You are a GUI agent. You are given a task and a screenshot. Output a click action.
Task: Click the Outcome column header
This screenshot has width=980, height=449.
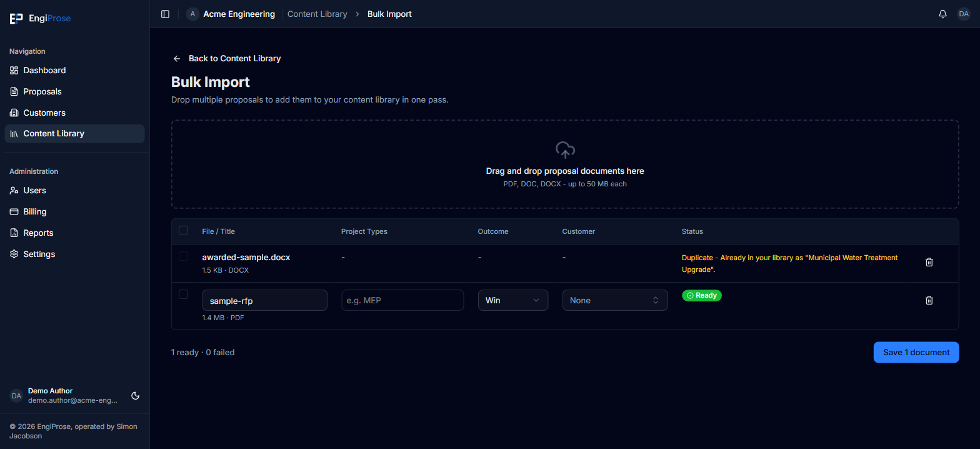click(x=493, y=231)
